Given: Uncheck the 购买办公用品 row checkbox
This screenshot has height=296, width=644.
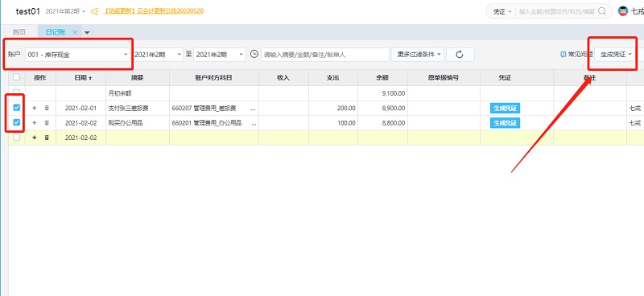Looking at the screenshot, I should coord(16,122).
